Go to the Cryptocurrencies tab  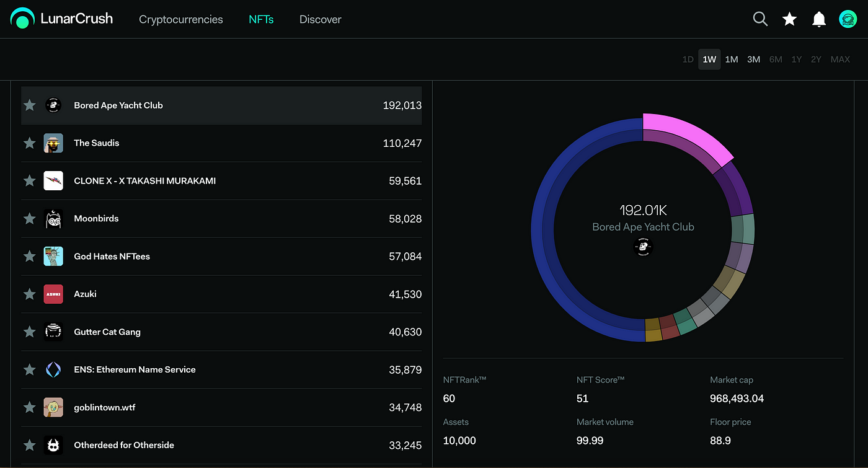click(181, 19)
